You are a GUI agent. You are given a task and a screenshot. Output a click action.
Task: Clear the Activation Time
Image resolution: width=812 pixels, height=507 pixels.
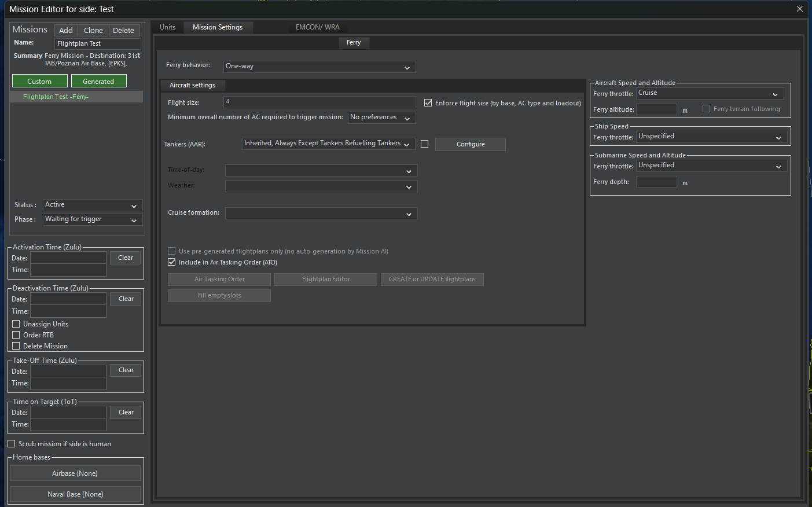pyautogui.click(x=126, y=258)
